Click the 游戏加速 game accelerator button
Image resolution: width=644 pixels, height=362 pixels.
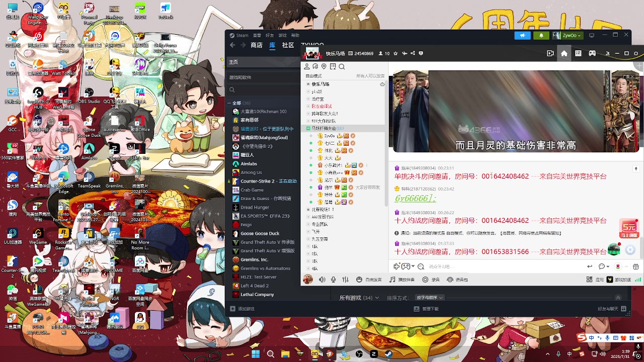619,280
